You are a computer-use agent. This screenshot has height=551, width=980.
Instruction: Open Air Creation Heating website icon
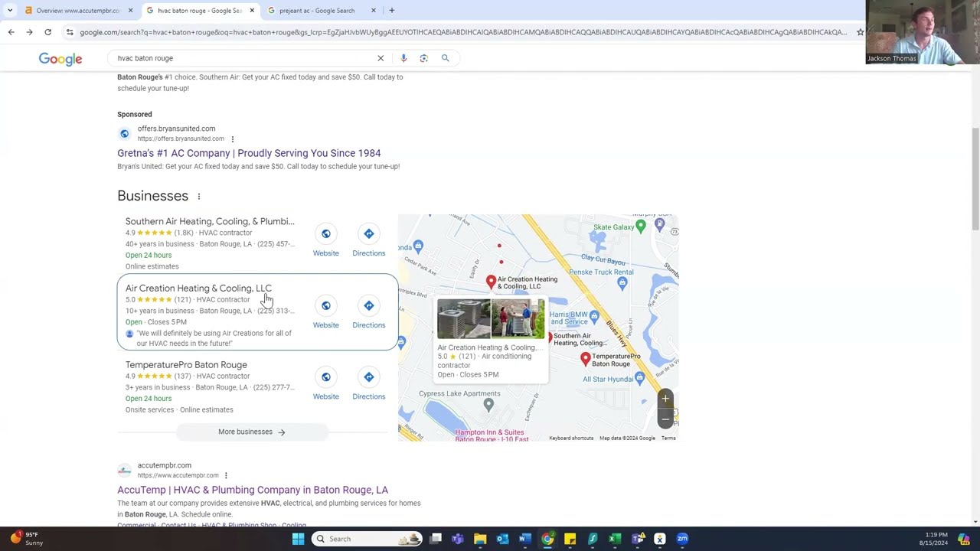[325, 305]
